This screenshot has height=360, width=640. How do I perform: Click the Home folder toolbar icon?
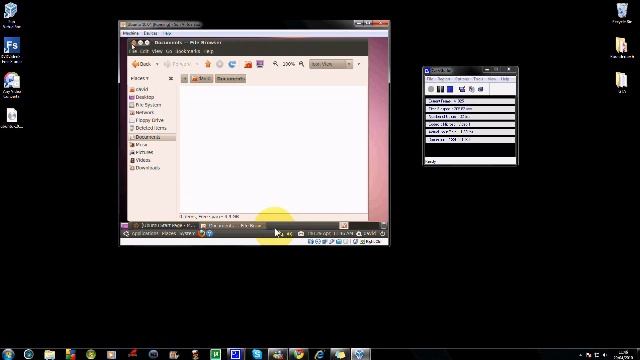(248, 64)
